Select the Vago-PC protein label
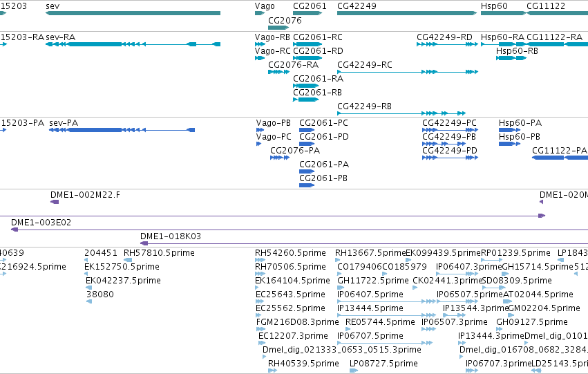Screen dimensions: 588x374 (x=274, y=137)
